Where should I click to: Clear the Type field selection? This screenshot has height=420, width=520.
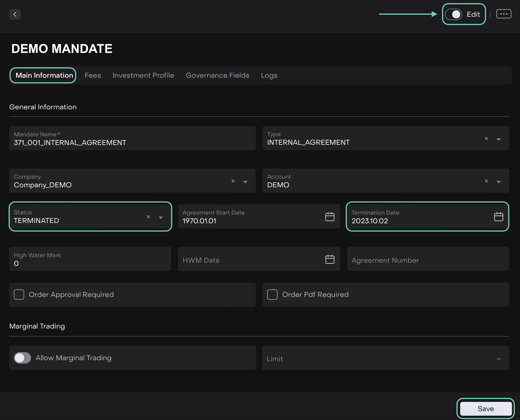(x=486, y=138)
